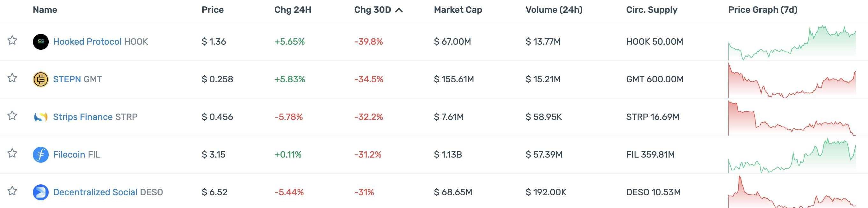The width and height of the screenshot is (868, 208).
Task: Click the Hooked Protocol coin logo
Action: click(40, 42)
